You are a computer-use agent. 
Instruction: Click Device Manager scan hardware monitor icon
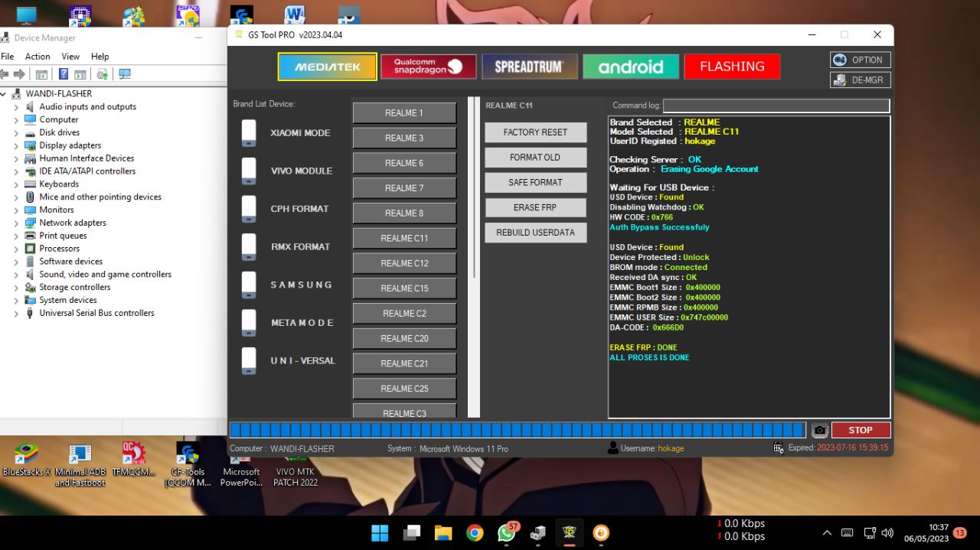pos(124,74)
